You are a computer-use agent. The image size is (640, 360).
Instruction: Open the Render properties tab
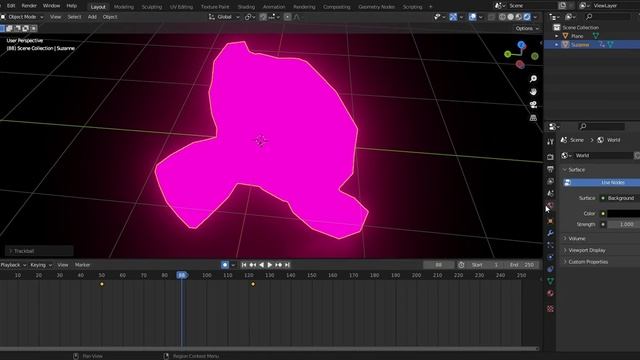[550, 157]
